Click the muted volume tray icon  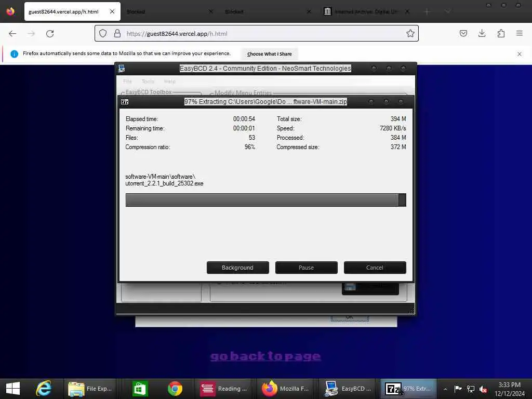point(483,389)
